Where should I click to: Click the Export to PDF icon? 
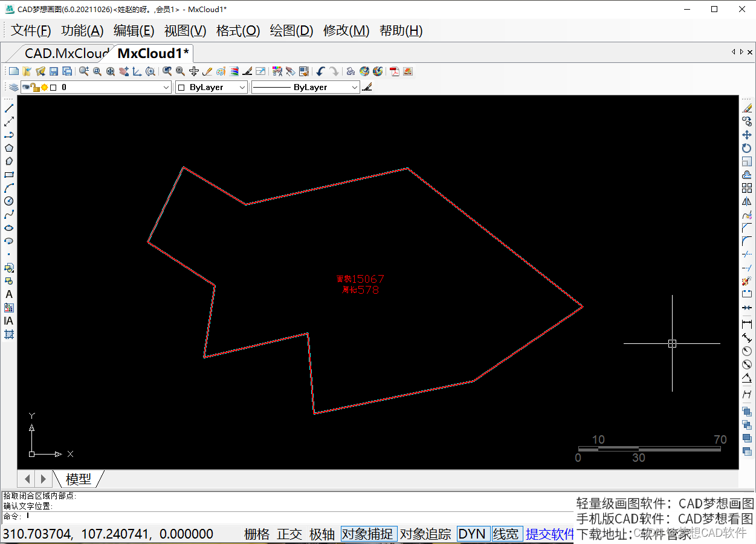[395, 71]
